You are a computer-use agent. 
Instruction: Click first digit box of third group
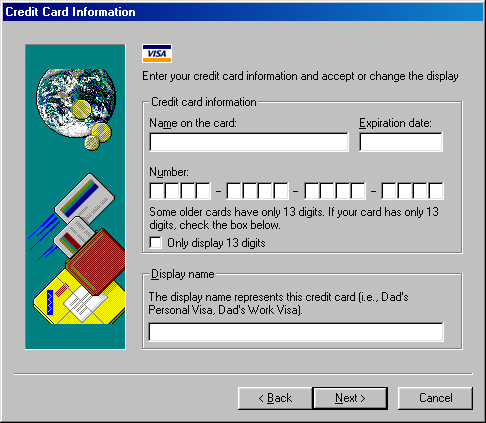pos(312,191)
